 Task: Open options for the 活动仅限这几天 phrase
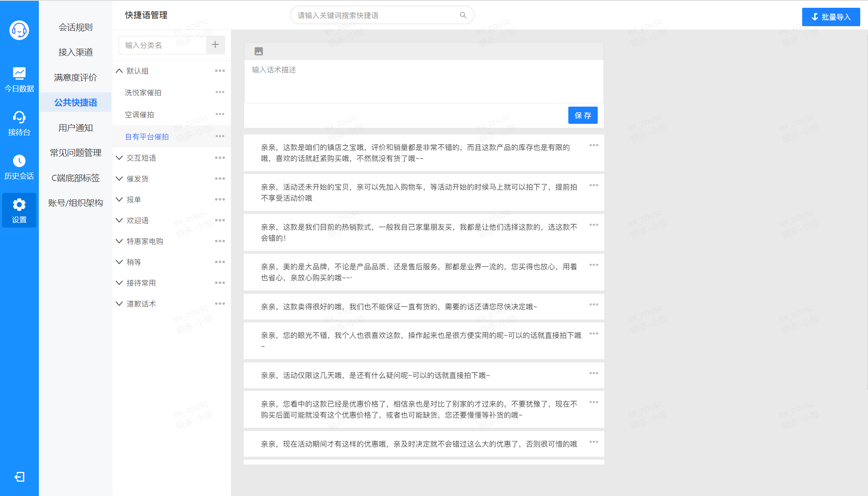(594, 373)
